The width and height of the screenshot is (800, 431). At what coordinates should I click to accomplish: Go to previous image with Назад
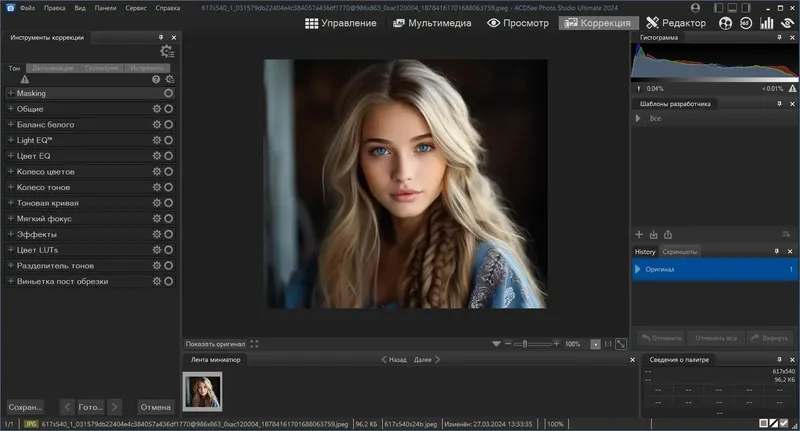point(394,360)
